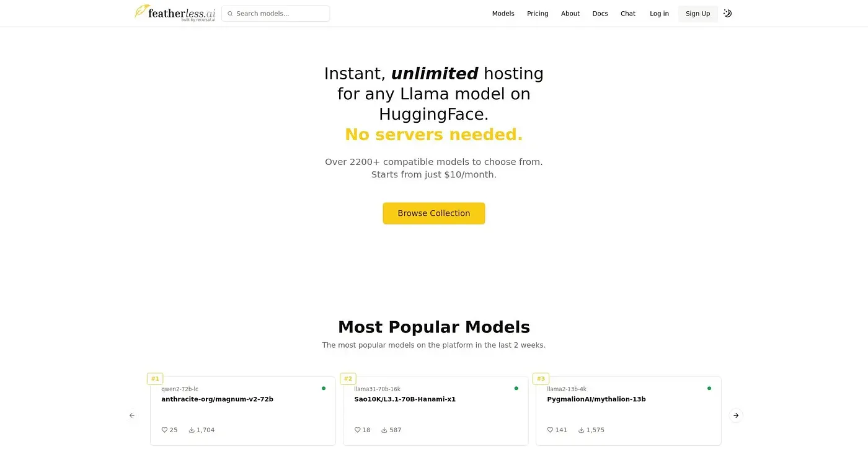This screenshot has width=868, height=452.
Task: Click the #2 rank badge
Action: tap(348, 378)
